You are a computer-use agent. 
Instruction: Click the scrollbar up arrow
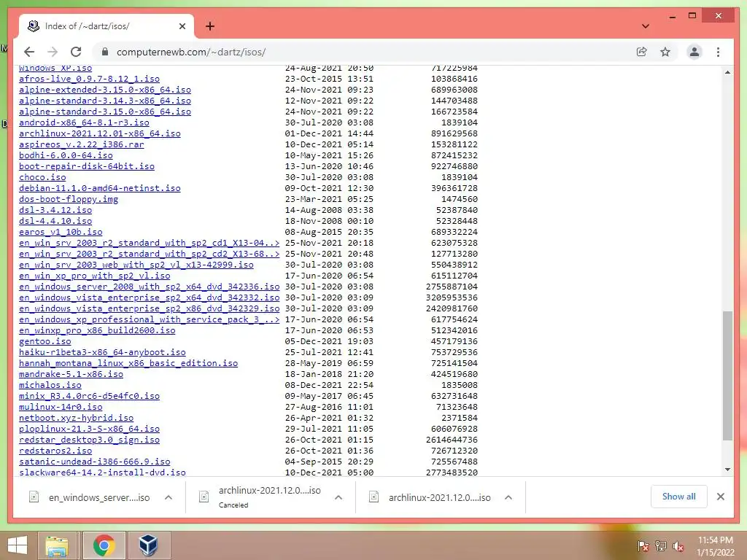727,72
